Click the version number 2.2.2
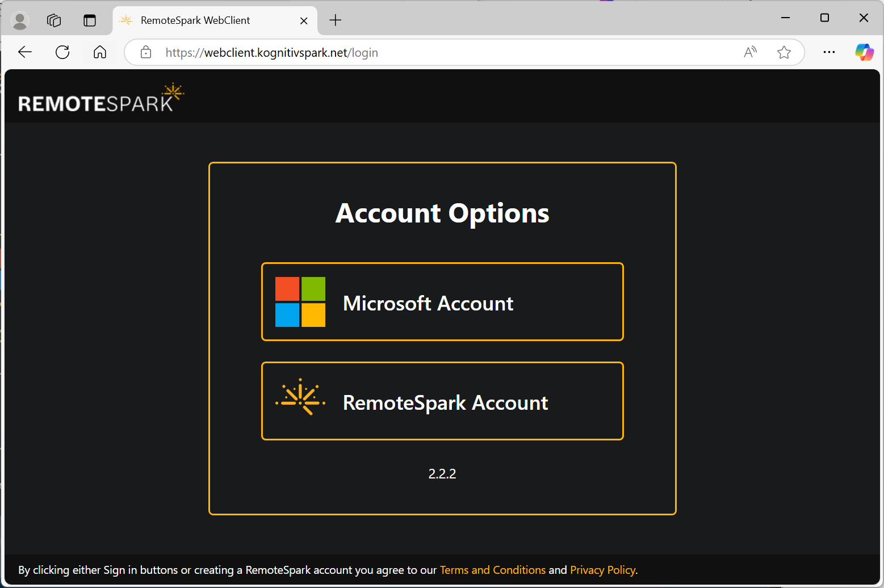The image size is (884, 588). [442, 473]
